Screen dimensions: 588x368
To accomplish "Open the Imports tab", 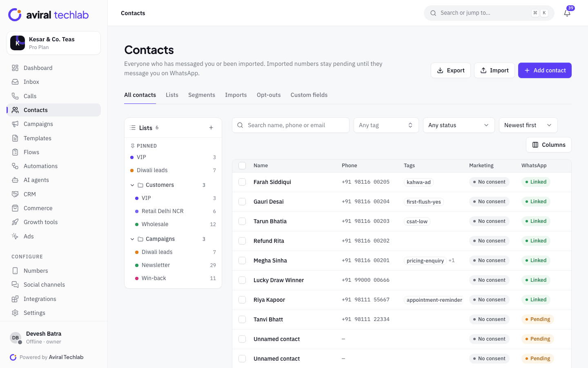I will coord(236,95).
